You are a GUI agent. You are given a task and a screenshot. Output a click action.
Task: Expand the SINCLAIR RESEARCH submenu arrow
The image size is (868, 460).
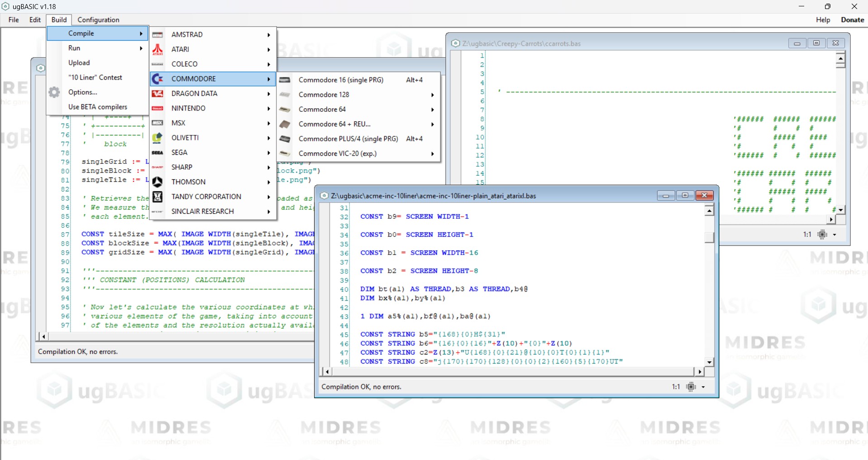pyautogui.click(x=269, y=212)
